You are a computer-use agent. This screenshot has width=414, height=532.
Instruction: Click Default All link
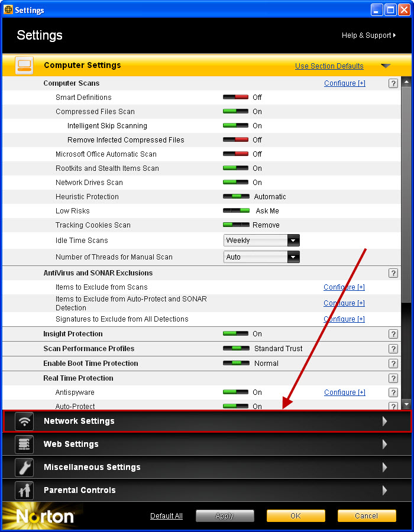click(166, 515)
